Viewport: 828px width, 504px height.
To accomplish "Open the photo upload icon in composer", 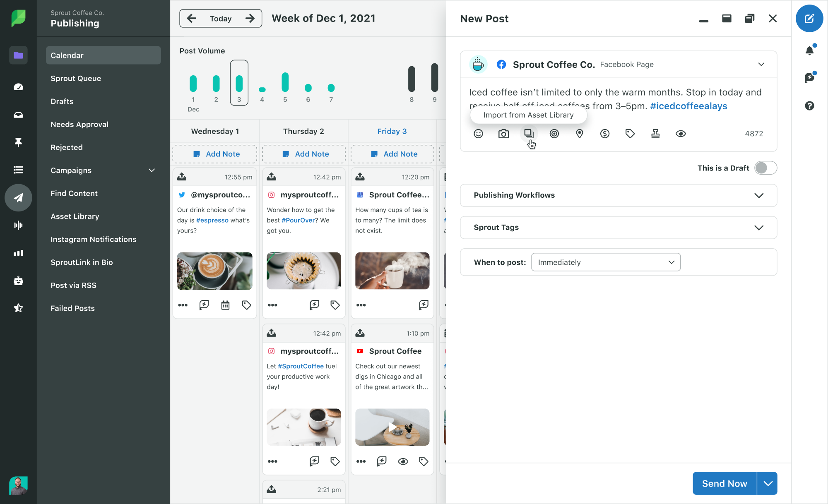I will 503,133.
